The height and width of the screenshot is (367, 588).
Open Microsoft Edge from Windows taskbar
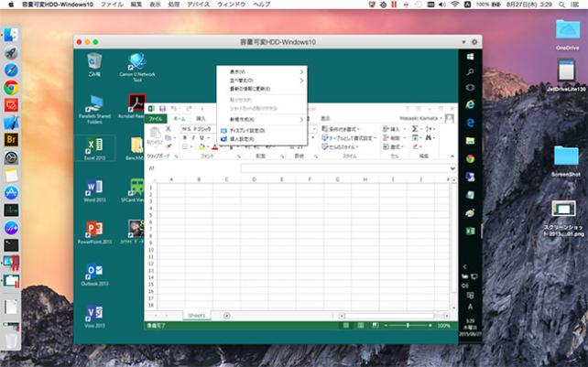tap(470, 123)
